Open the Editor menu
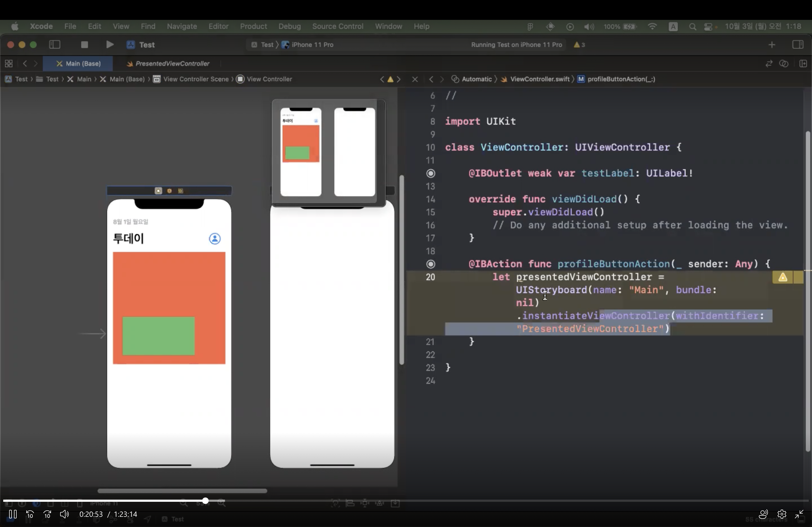Image resolution: width=812 pixels, height=527 pixels. tap(218, 26)
